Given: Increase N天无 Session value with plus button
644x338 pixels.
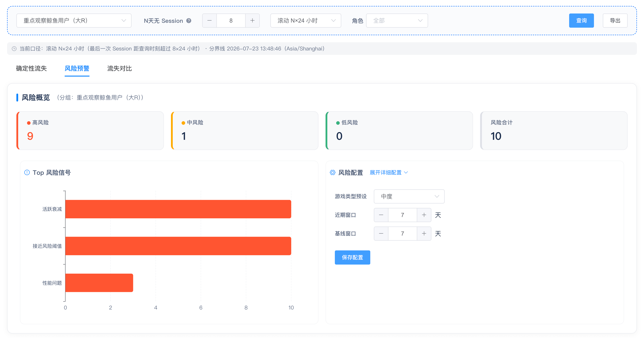Looking at the screenshot, I should click(252, 21).
